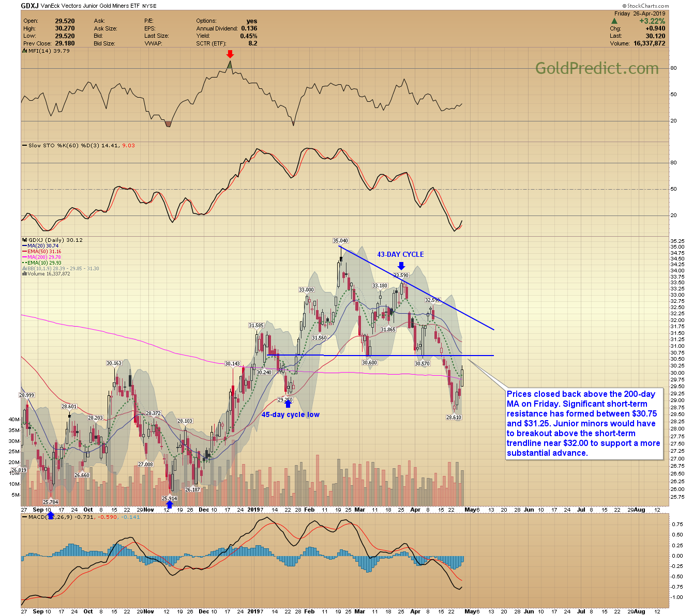Open the GoldPredict.com watermark link

pyautogui.click(x=596, y=68)
